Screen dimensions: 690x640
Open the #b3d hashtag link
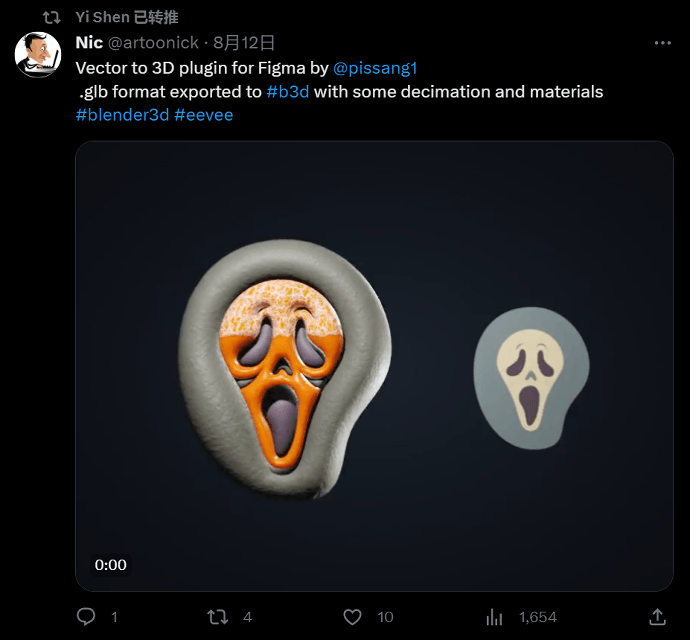(x=288, y=92)
